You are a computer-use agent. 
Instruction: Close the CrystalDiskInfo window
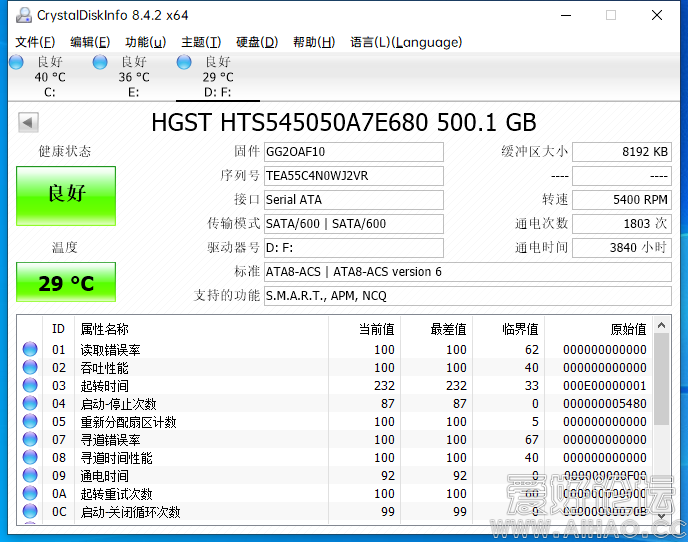coord(657,15)
